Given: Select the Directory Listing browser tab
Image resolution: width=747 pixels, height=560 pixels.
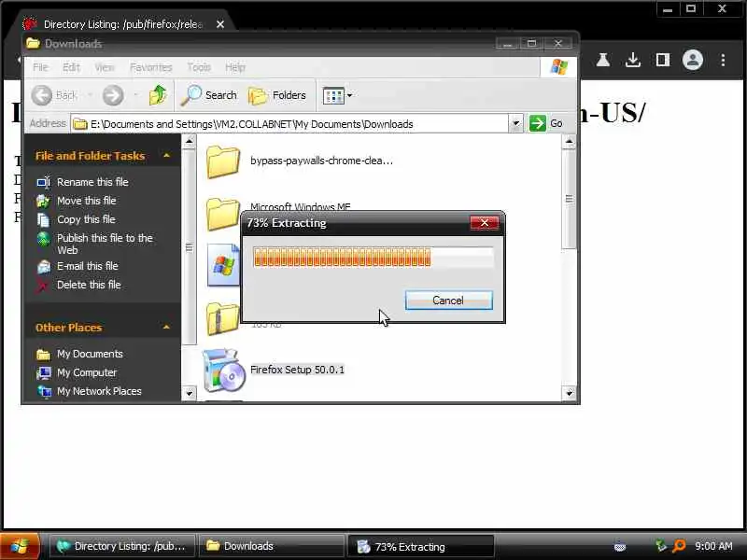Looking at the screenshot, I should pos(120,24).
